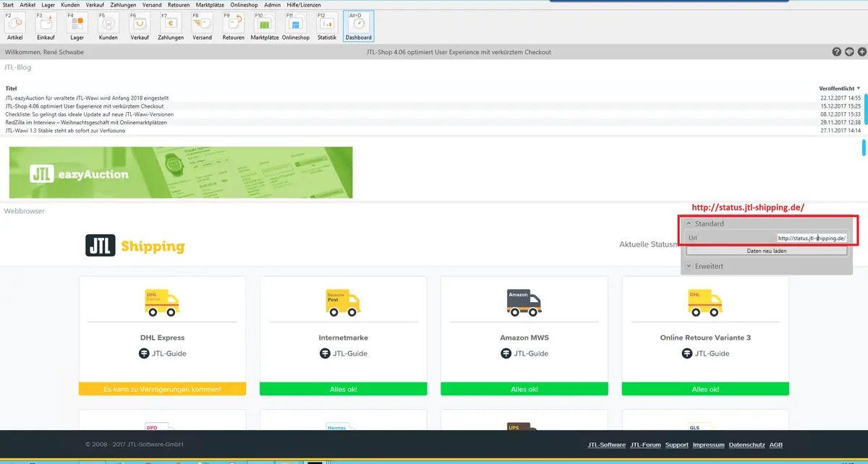Click JTL-Guide icon under DHL Express
This screenshot has width=868, height=464.
coord(143,353)
